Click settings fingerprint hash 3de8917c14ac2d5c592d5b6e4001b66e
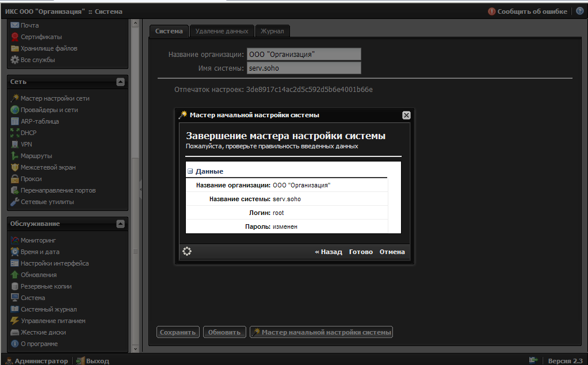The height and width of the screenshot is (365, 588). pos(310,90)
